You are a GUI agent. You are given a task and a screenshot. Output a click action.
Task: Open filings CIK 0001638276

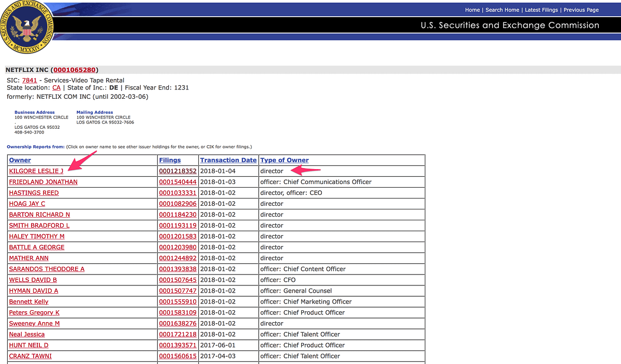pyautogui.click(x=178, y=323)
